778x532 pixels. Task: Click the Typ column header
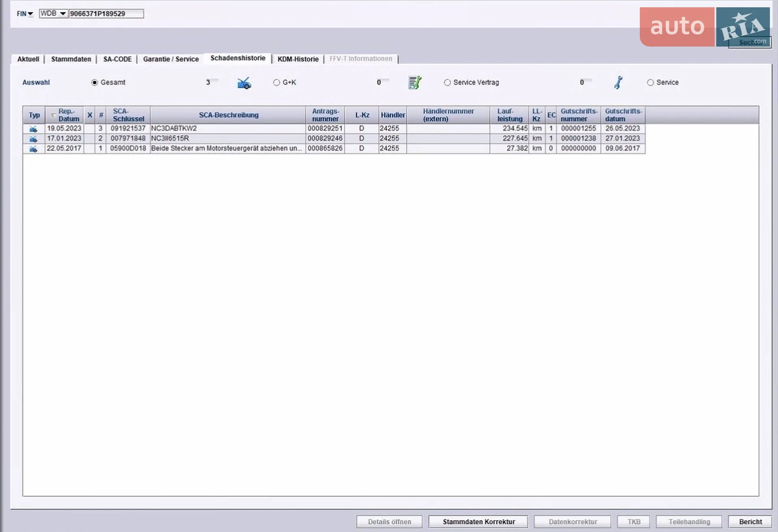[x=34, y=115]
